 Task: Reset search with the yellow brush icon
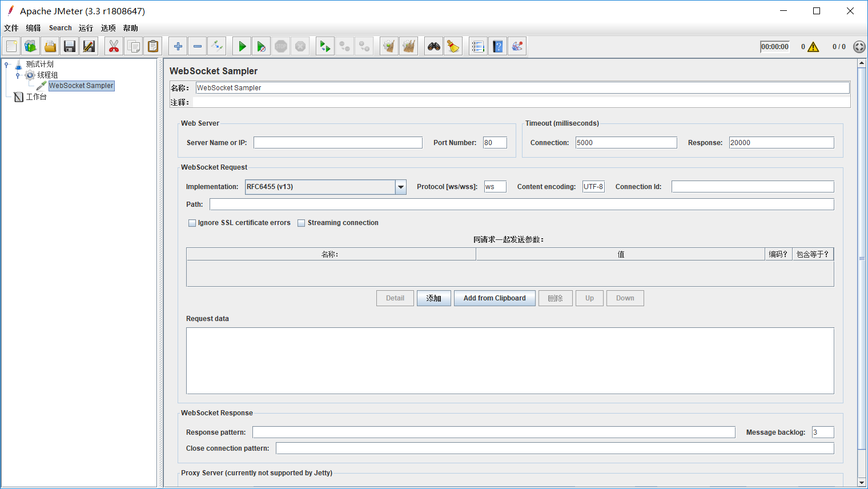(x=453, y=46)
